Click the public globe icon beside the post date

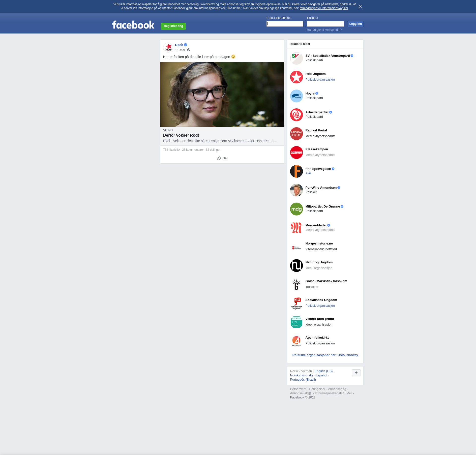tap(189, 50)
